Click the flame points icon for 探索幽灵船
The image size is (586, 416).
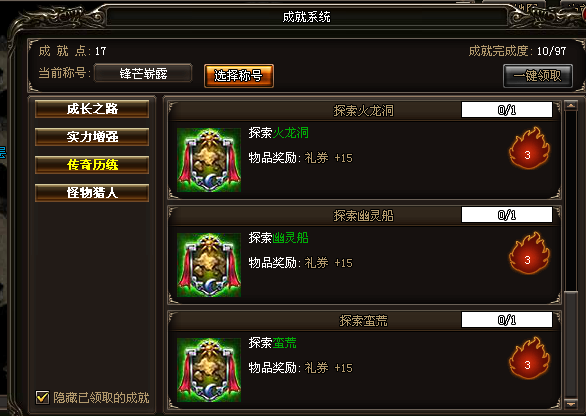pyautogui.click(x=528, y=253)
